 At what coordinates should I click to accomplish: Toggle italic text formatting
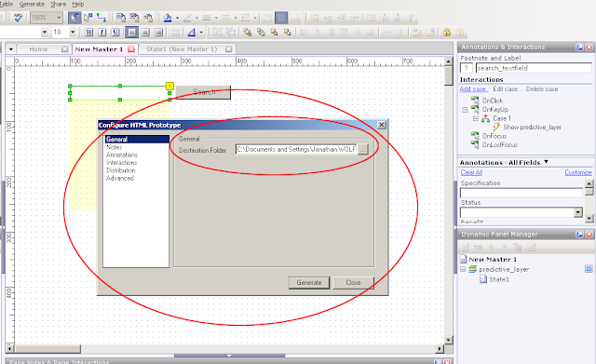(102, 33)
